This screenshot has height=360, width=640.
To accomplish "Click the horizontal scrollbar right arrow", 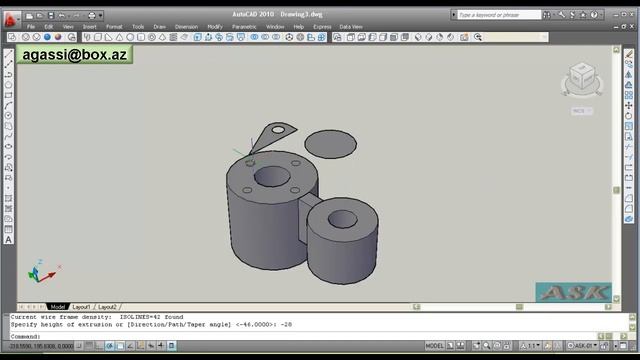I will 608,307.
